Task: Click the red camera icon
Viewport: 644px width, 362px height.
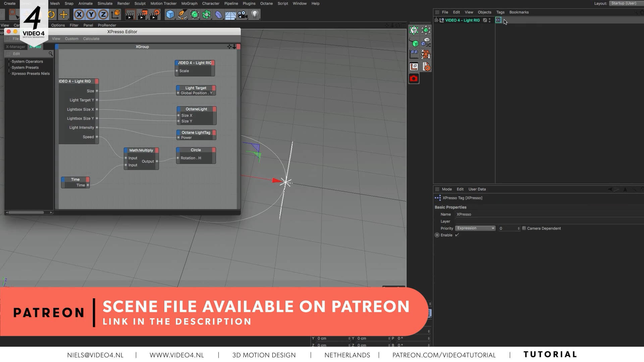Action: point(414,78)
